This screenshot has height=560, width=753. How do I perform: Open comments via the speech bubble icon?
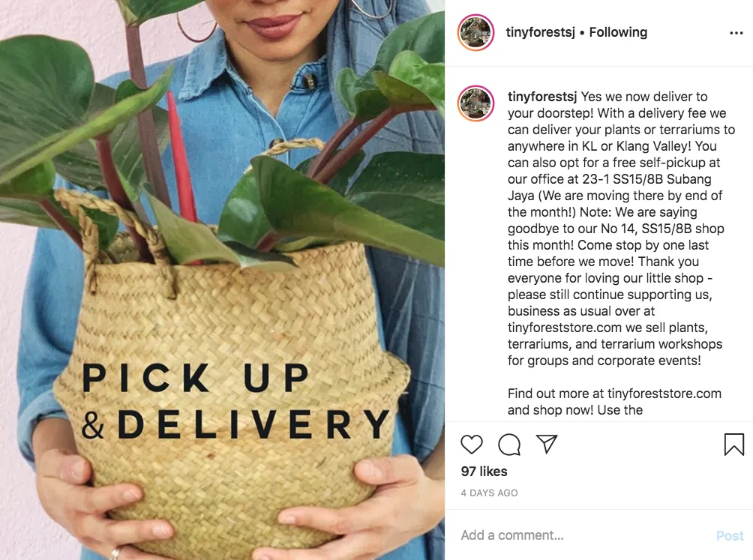(x=509, y=445)
